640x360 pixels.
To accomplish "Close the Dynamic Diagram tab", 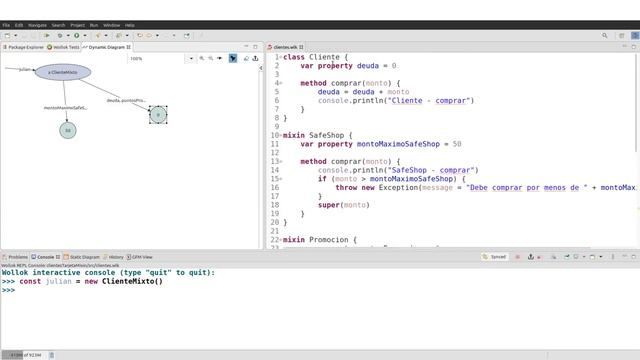I will coord(129,47).
